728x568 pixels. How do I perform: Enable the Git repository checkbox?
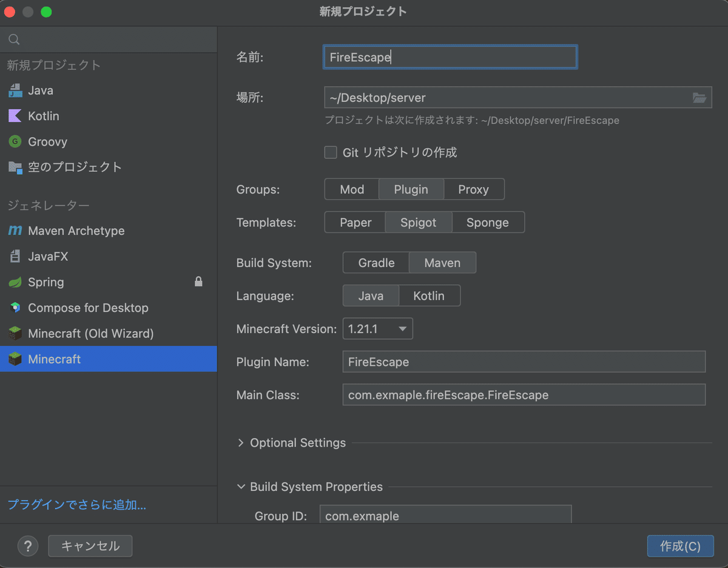click(331, 152)
